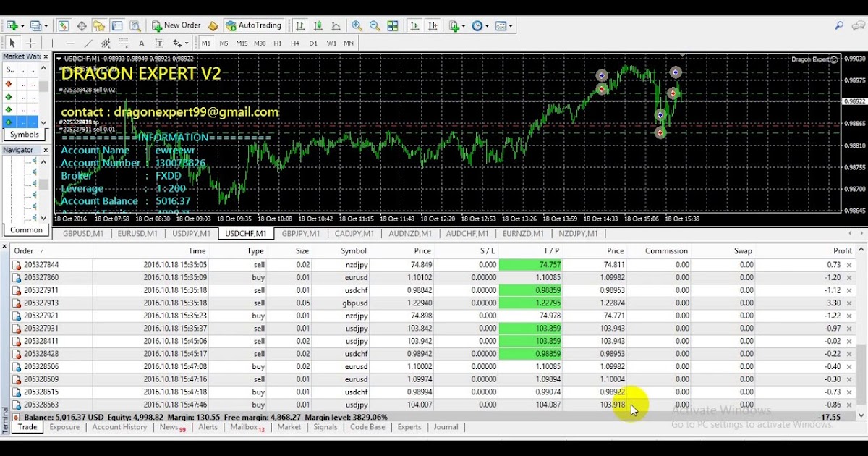Screen dimensions: 868x456
Task: Select the equidistant channel tool
Action: point(106,43)
